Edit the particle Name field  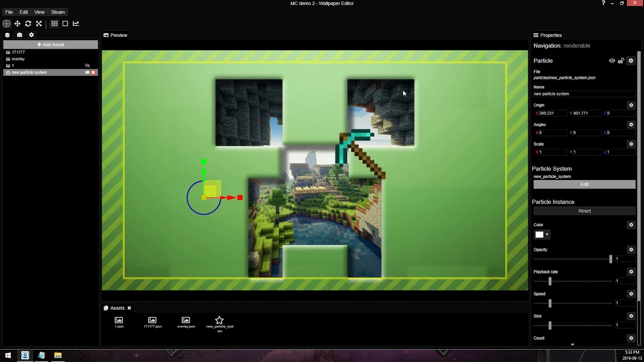584,94
